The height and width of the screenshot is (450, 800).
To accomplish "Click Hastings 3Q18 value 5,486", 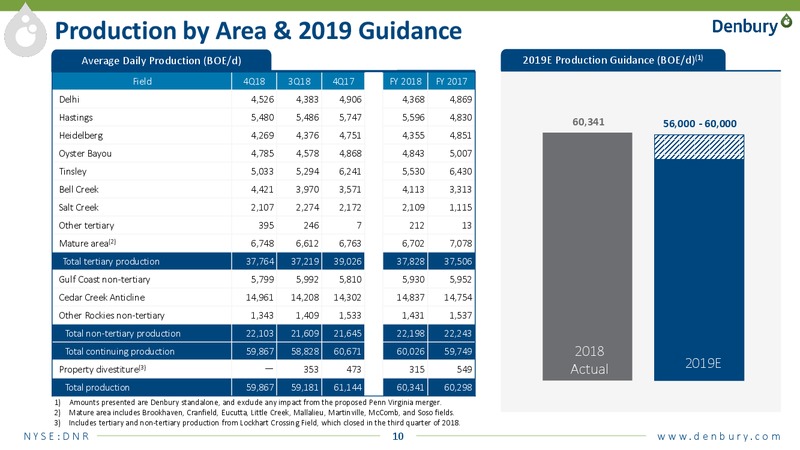I will click(x=307, y=117).
